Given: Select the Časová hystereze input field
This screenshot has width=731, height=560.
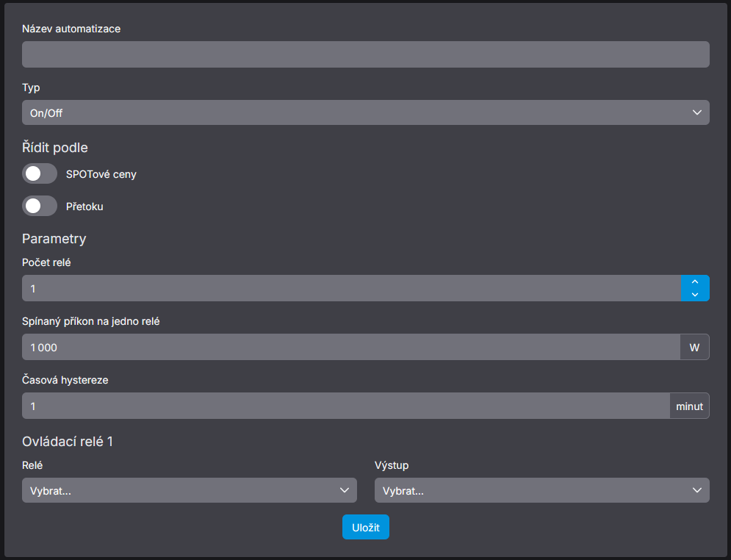Looking at the screenshot, I should click(x=345, y=406).
